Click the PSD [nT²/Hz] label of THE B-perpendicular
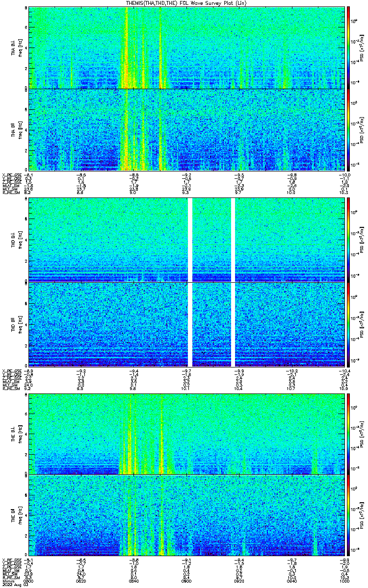The height and width of the screenshot is (588, 368). [363, 434]
